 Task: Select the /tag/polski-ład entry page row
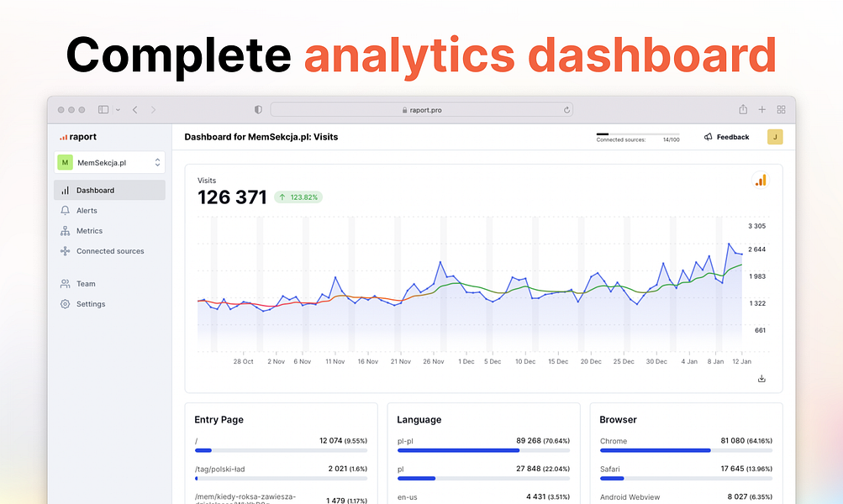pyautogui.click(x=282, y=471)
